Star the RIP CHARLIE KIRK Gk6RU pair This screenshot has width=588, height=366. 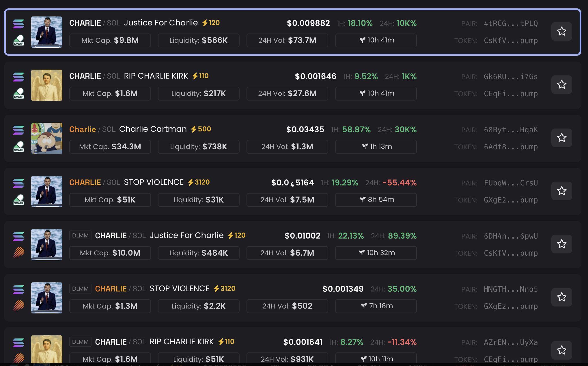pyautogui.click(x=561, y=84)
